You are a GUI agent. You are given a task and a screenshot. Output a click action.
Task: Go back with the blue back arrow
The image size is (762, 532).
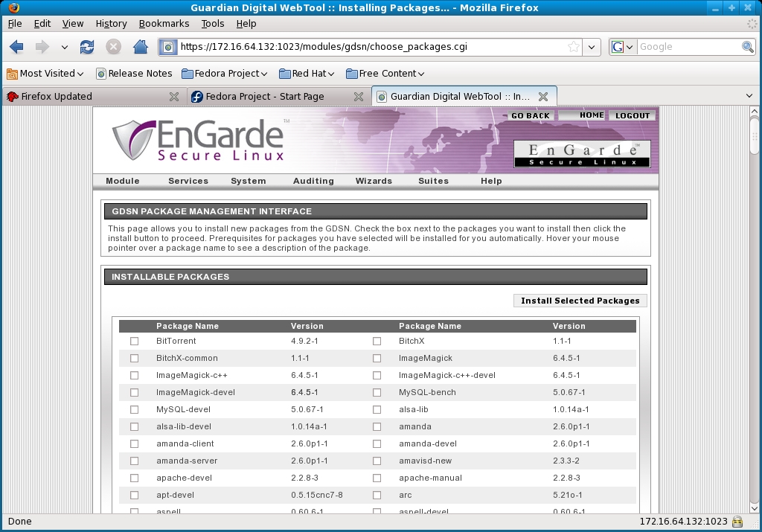(16, 47)
